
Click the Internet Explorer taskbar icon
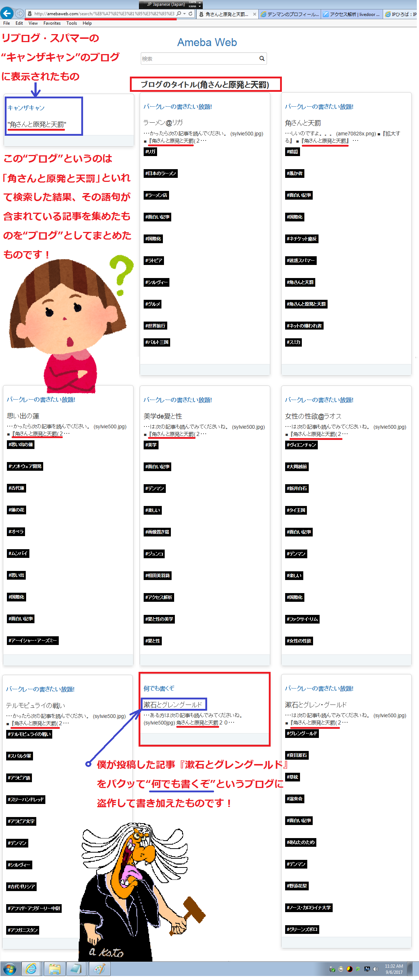click(31, 969)
